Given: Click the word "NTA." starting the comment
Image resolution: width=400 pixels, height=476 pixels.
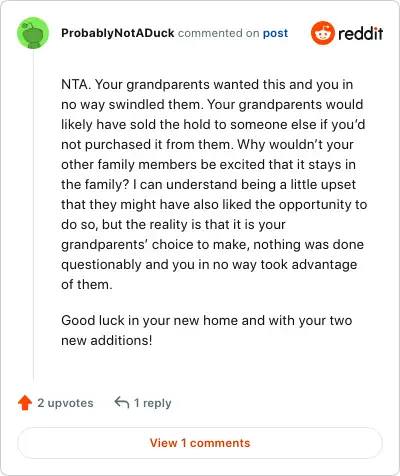Looking at the screenshot, I should point(76,84).
